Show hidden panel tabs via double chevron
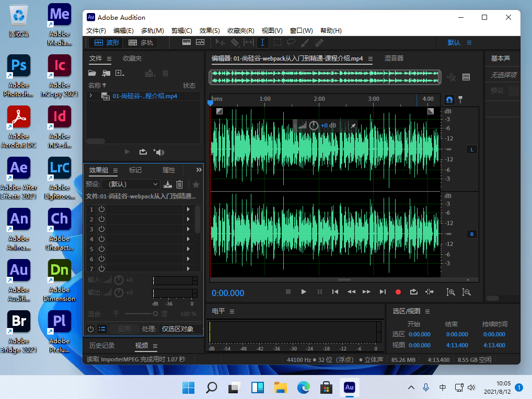The height and width of the screenshot is (399, 532). tap(199, 170)
